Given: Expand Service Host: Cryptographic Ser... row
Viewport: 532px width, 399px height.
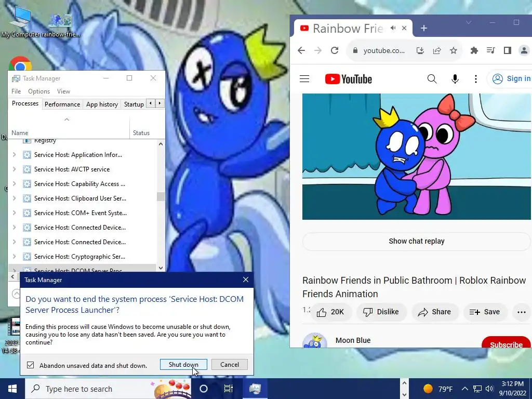Looking at the screenshot, I should pos(14,257).
